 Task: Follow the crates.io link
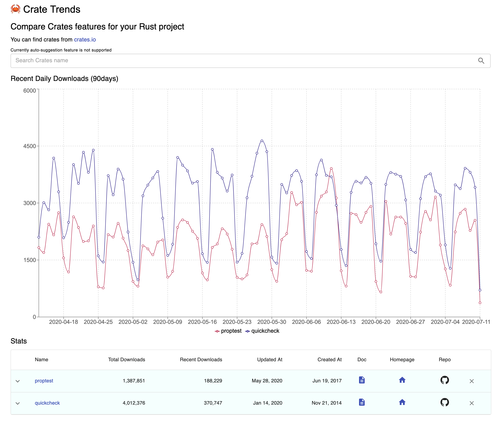click(x=85, y=40)
